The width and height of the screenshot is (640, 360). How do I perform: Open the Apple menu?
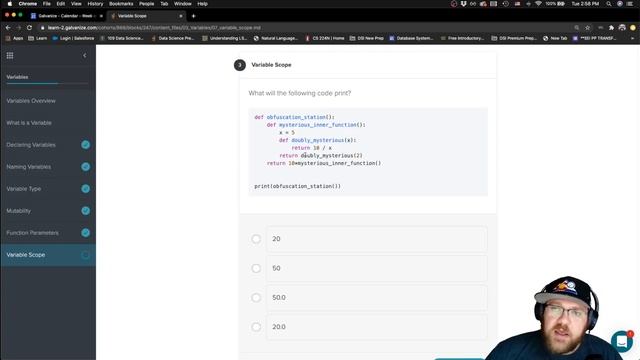point(9,4)
